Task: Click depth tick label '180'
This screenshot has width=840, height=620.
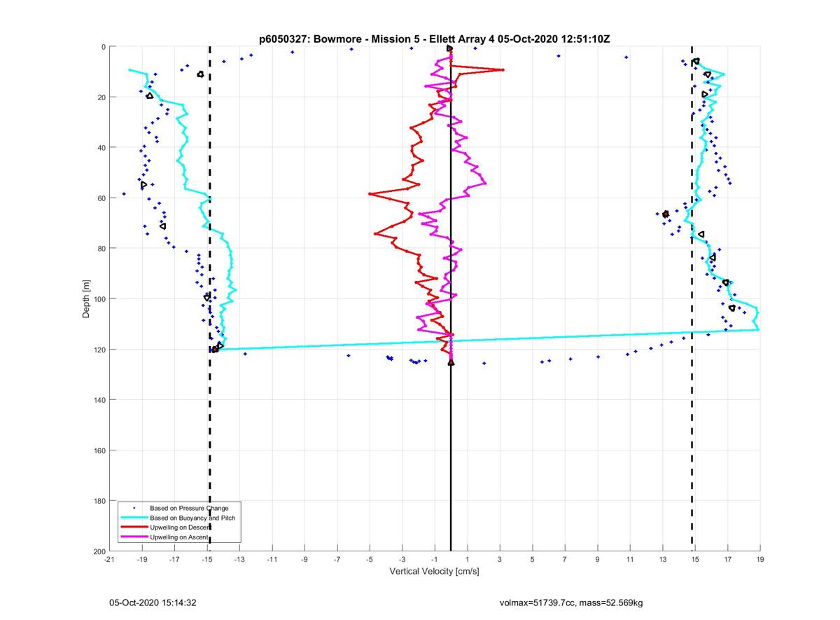Action: coord(99,501)
